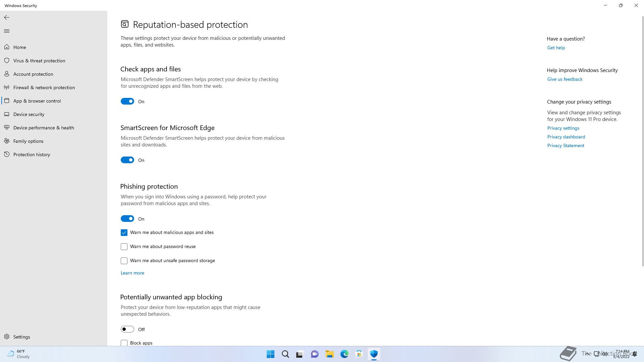
Task: Open the Privacy dashboard link
Action: [x=566, y=137]
